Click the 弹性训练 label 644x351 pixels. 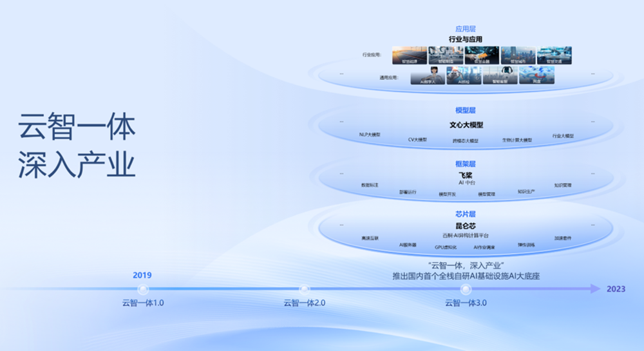526,245
